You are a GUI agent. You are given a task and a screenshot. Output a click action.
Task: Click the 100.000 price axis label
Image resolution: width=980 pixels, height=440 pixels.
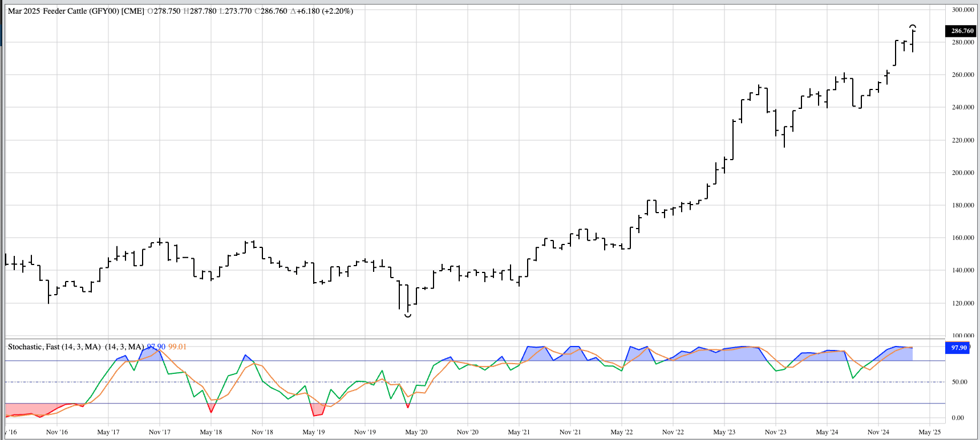(x=963, y=336)
